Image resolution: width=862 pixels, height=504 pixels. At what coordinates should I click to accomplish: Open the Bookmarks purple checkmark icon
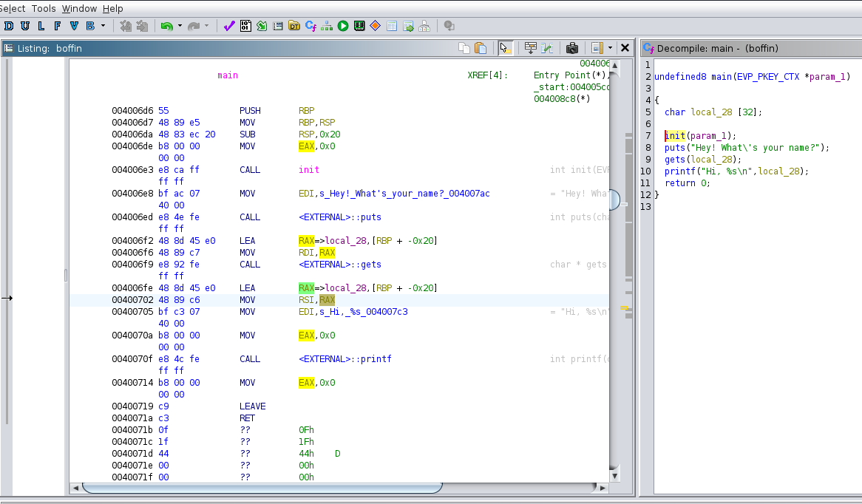(x=228, y=26)
